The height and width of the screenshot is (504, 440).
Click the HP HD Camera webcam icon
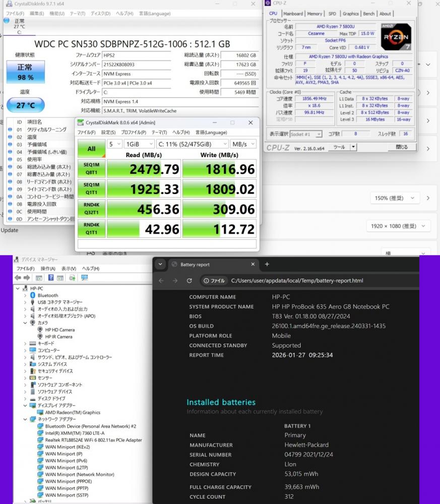40,330
